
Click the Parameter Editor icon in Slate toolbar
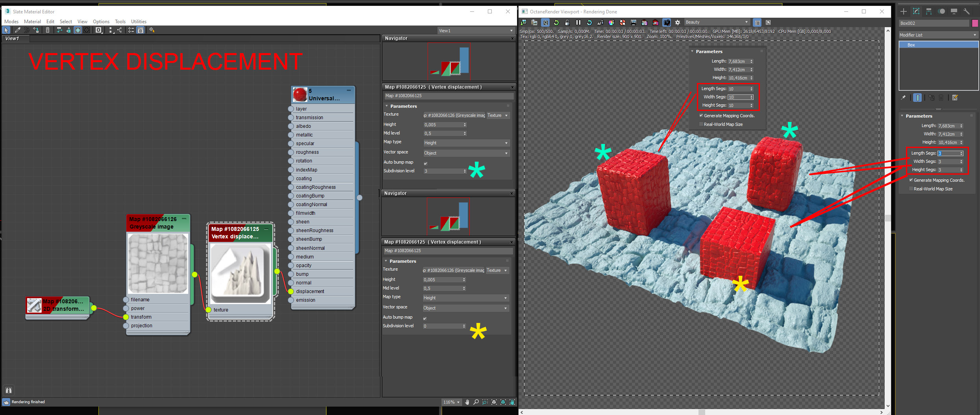point(141,30)
